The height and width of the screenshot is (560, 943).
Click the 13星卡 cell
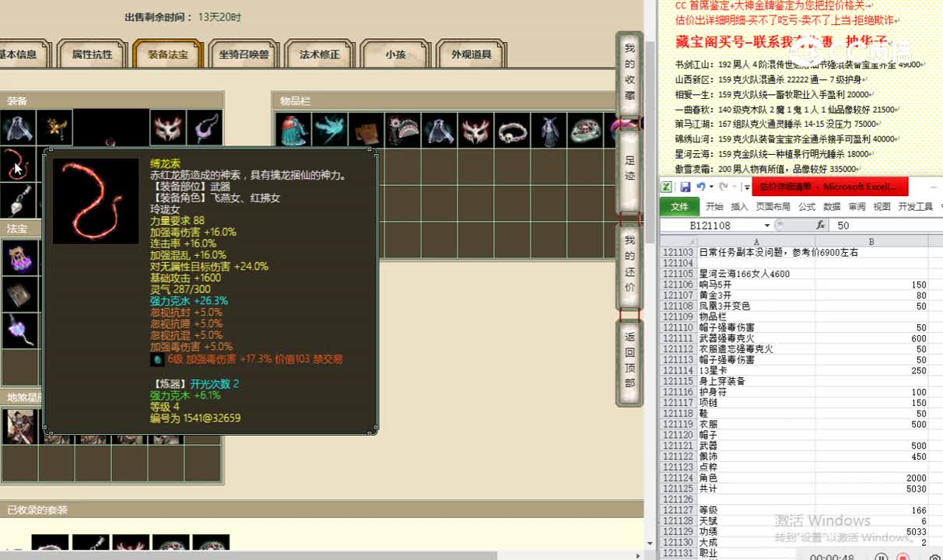tap(755, 371)
